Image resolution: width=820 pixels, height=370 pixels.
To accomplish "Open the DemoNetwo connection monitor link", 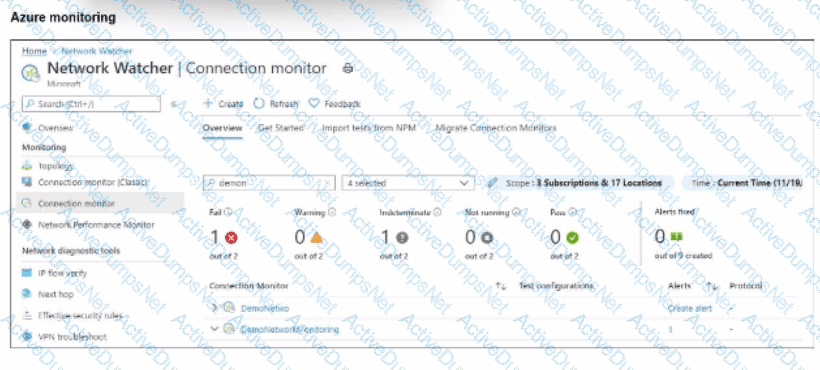I will [265, 308].
